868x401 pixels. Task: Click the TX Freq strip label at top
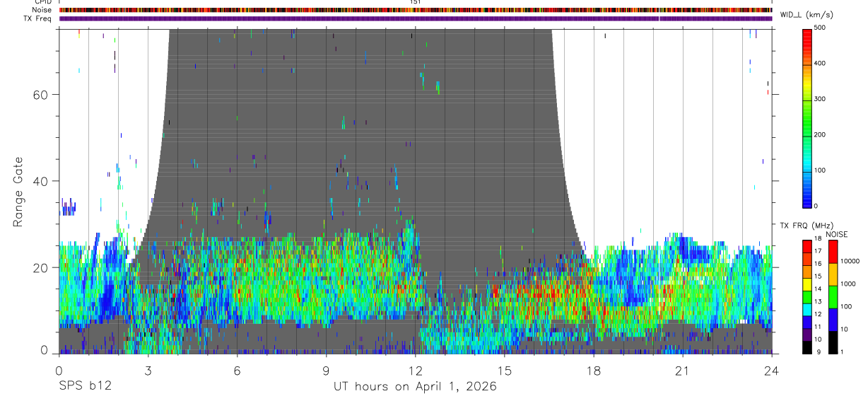pyautogui.click(x=38, y=18)
